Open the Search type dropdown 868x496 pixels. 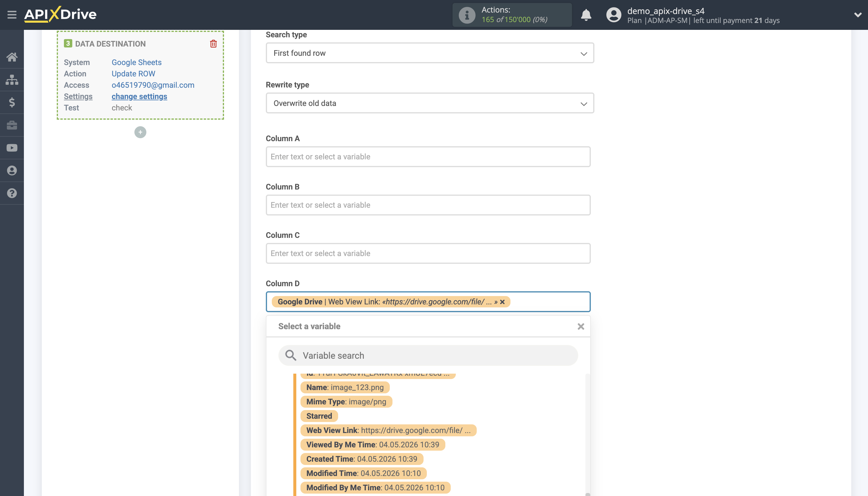pos(430,53)
